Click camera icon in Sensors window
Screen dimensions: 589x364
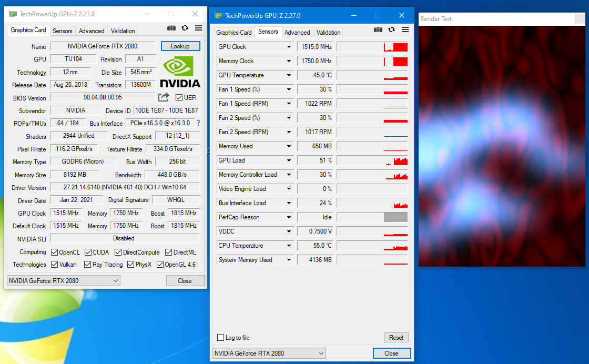click(x=378, y=29)
